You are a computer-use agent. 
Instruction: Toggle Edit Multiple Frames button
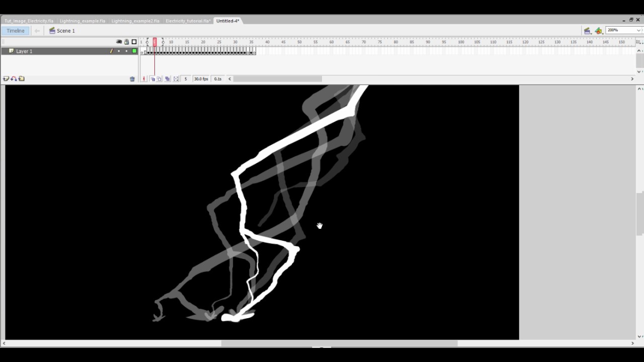pyautogui.click(x=167, y=79)
